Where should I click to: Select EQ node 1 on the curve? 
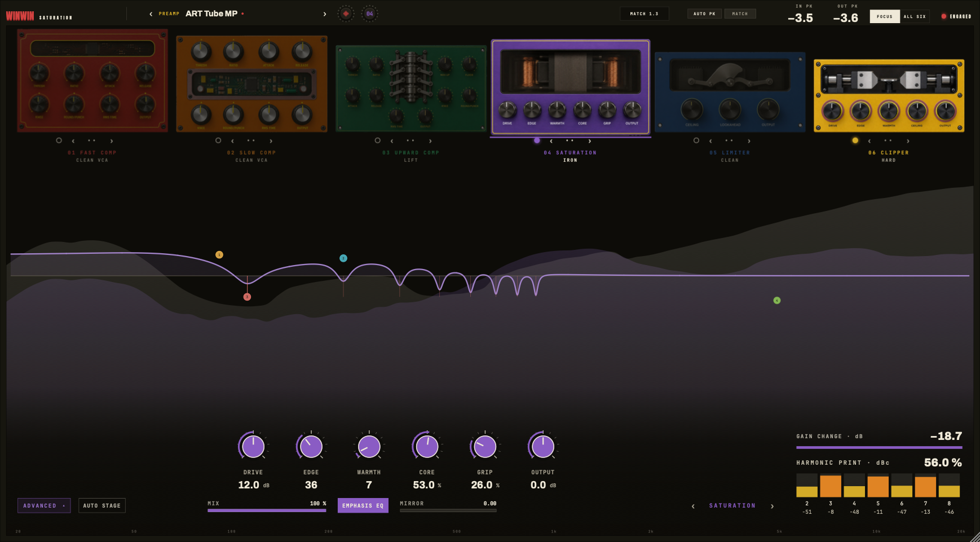pos(219,255)
